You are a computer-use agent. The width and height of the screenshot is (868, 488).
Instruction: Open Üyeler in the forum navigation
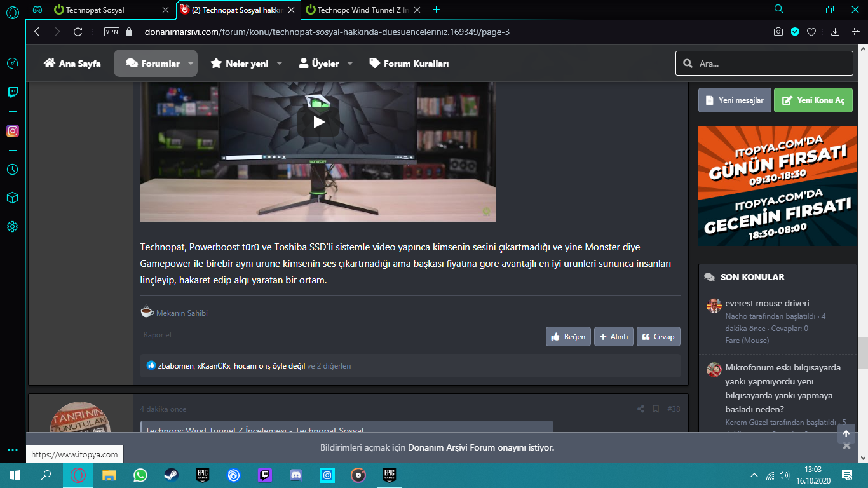318,64
